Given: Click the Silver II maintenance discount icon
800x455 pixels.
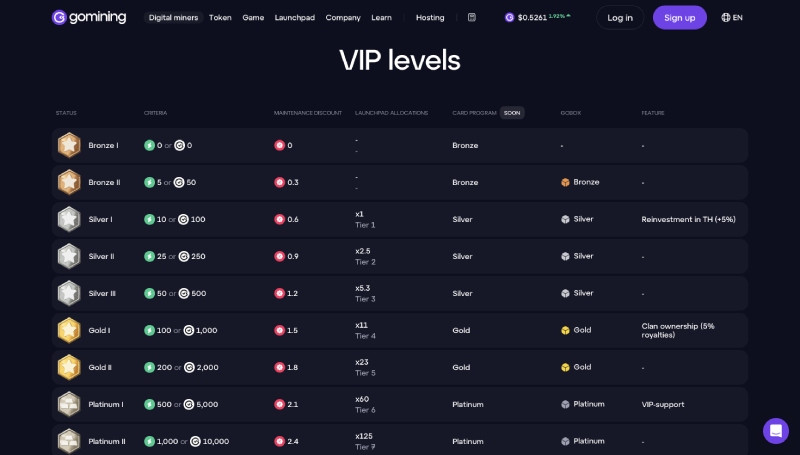Looking at the screenshot, I should tap(279, 256).
